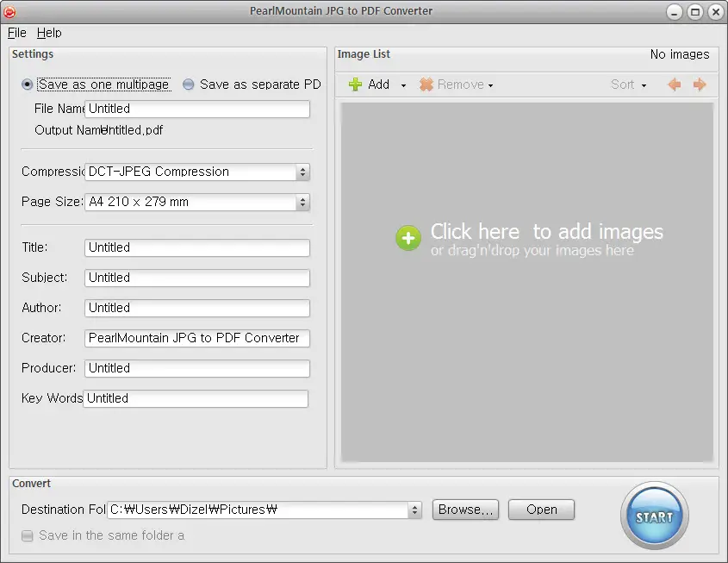Expand the Add dropdown arrow
The image size is (728, 563).
pyautogui.click(x=403, y=85)
